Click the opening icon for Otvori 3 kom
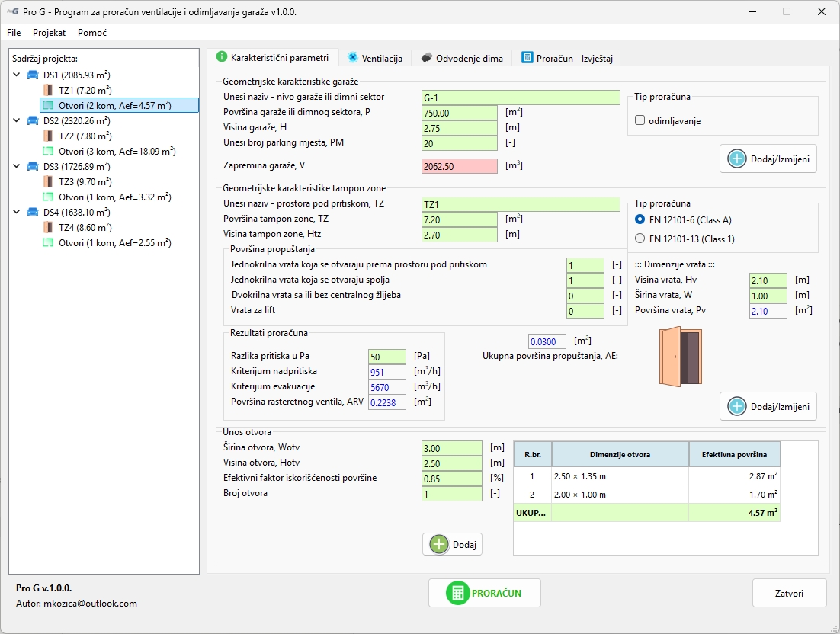 pos(48,151)
